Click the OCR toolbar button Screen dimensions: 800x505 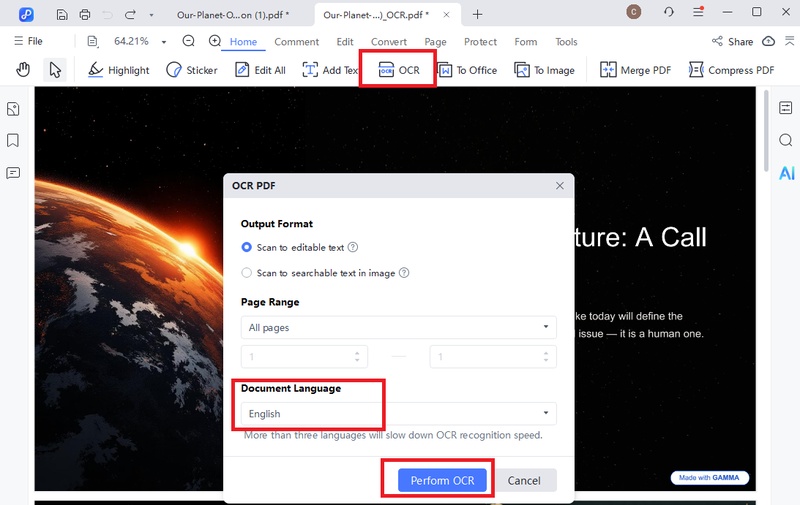coord(398,70)
